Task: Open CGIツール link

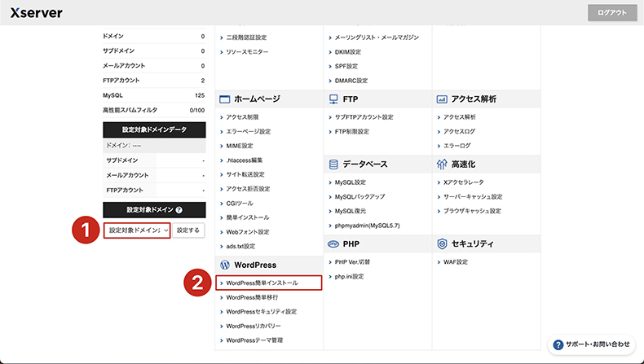Action: [240, 203]
